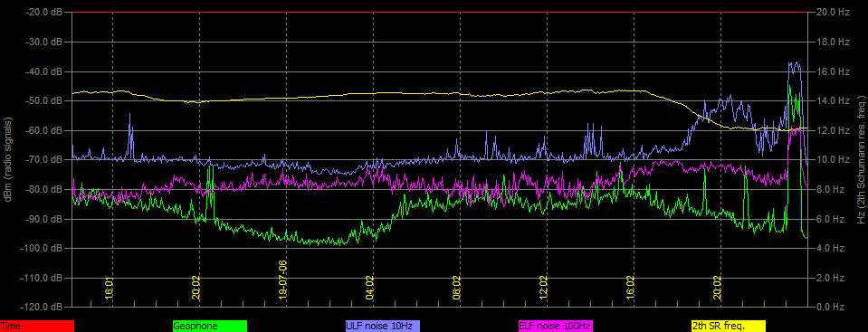Click the first 20:02 time label
Image resolution: width=868 pixels, height=332 pixels.
(196, 289)
